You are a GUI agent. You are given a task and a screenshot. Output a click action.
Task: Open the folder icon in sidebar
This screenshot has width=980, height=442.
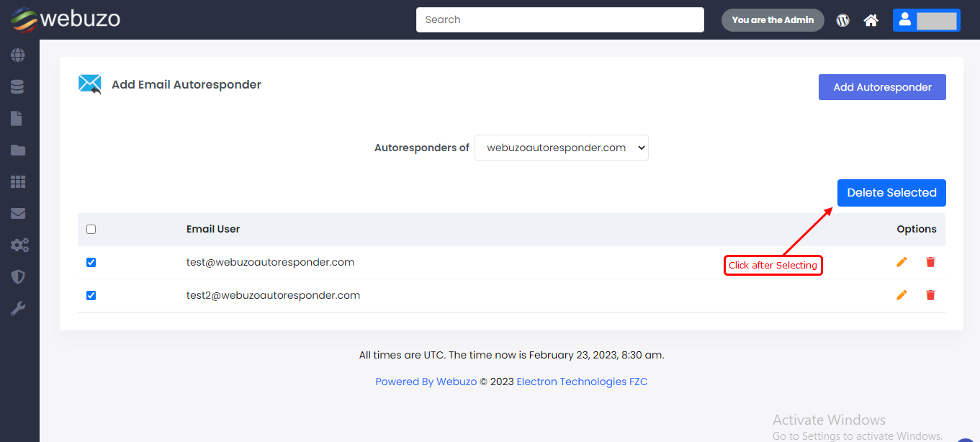click(x=18, y=150)
